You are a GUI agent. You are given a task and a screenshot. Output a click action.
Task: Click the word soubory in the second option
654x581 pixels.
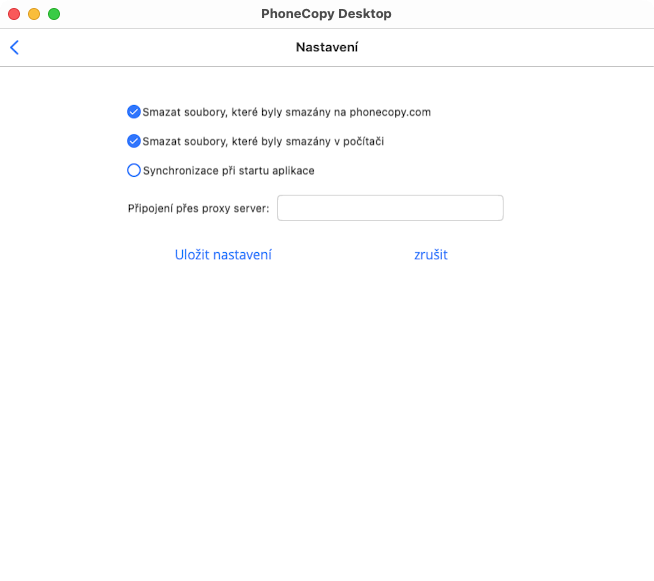(x=205, y=141)
